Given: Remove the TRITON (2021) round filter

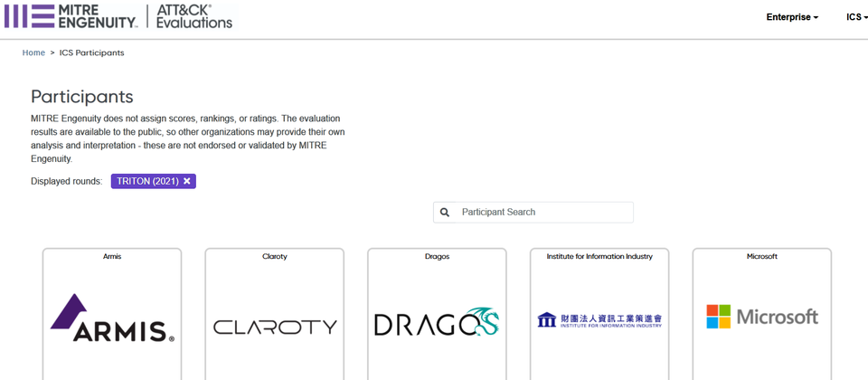Looking at the screenshot, I should point(187,181).
